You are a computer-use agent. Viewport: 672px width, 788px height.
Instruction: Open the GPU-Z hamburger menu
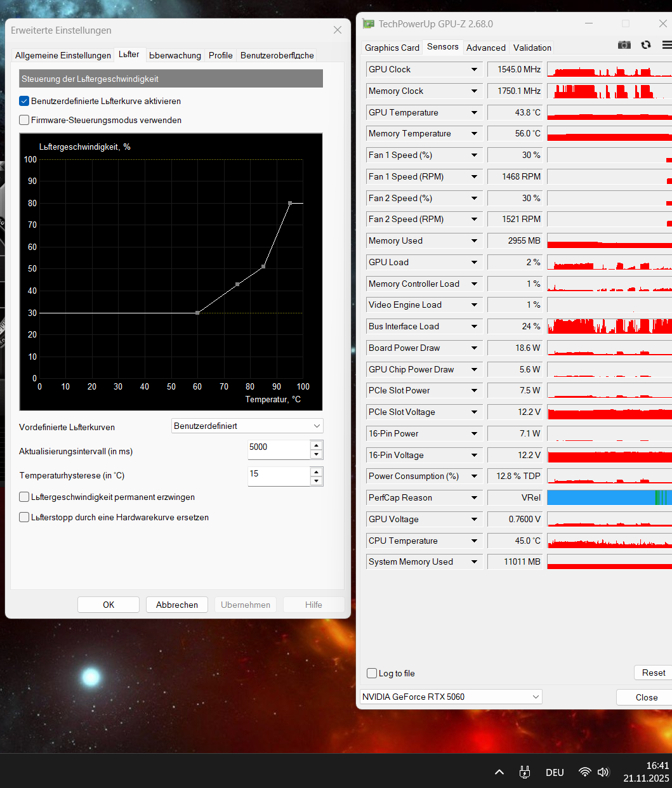click(667, 45)
